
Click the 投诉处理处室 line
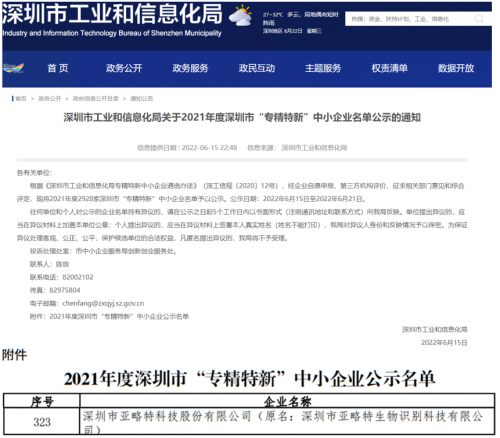coord(103,251)
